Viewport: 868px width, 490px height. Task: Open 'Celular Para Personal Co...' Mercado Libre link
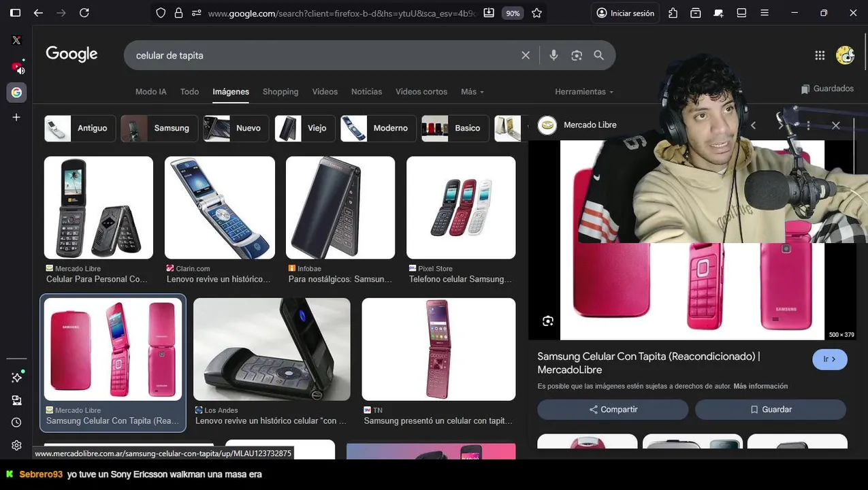pos(97,279)
